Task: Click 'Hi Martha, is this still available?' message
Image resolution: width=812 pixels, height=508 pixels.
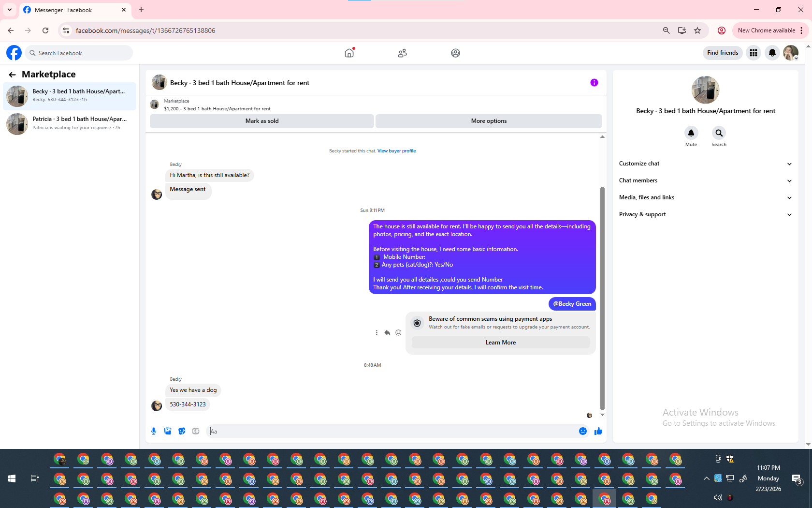Action: (210, 175)
